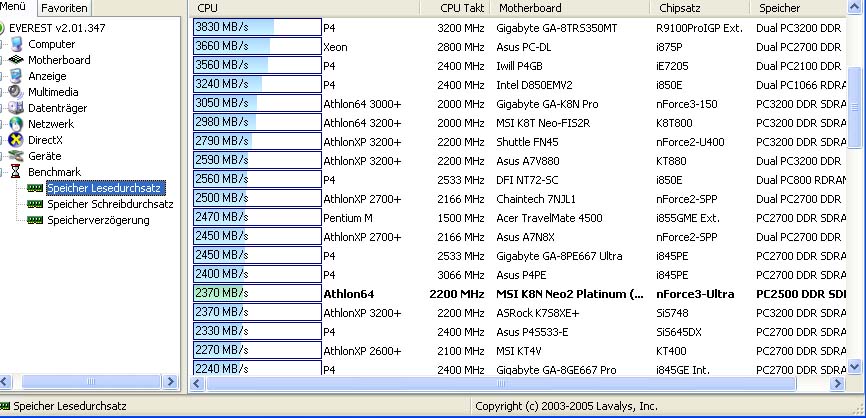Click the Computer icon in tree
The width and height of the screenshot is (866, 418).
[16, 44]
